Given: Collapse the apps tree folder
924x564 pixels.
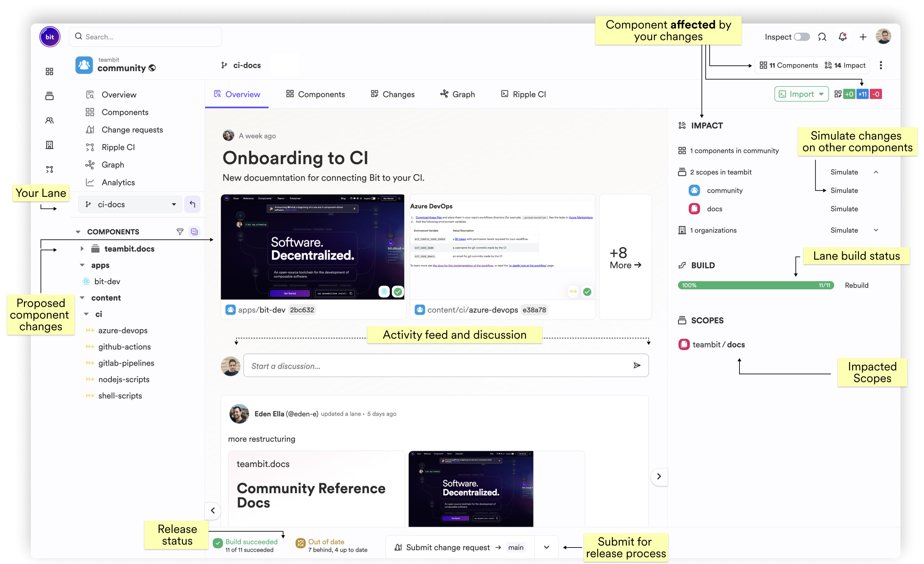Looking at the screenshot, I should point(82,265).
